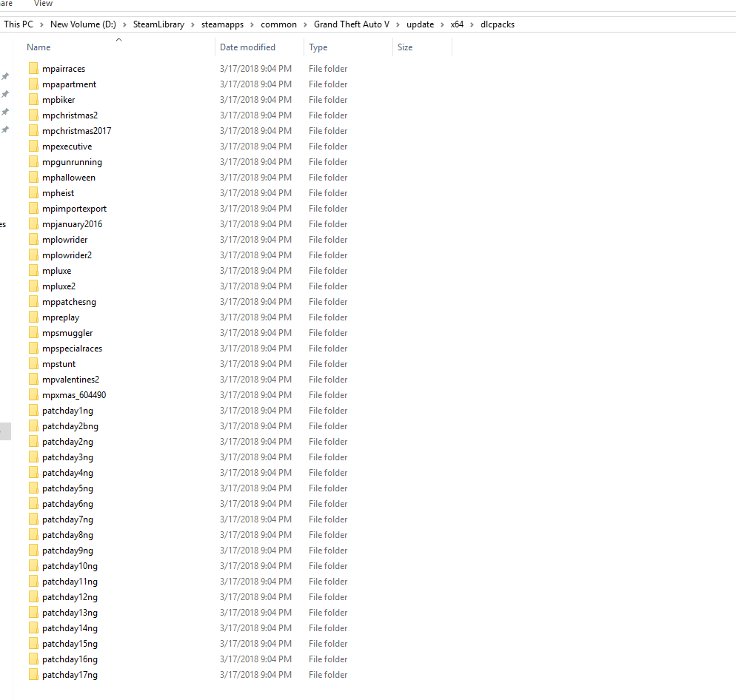Navigate to Grand Theft Auto V breadcrumb
The width and height of the screenshot is (736, 700).
pyautogui.click(x=352, y=24)
